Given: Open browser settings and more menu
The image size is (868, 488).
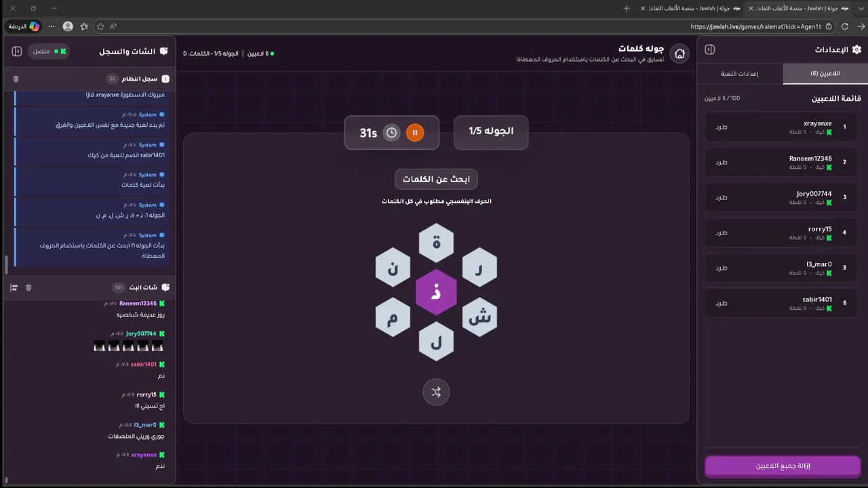Looking at the screenshot, I should pos(52,26).
